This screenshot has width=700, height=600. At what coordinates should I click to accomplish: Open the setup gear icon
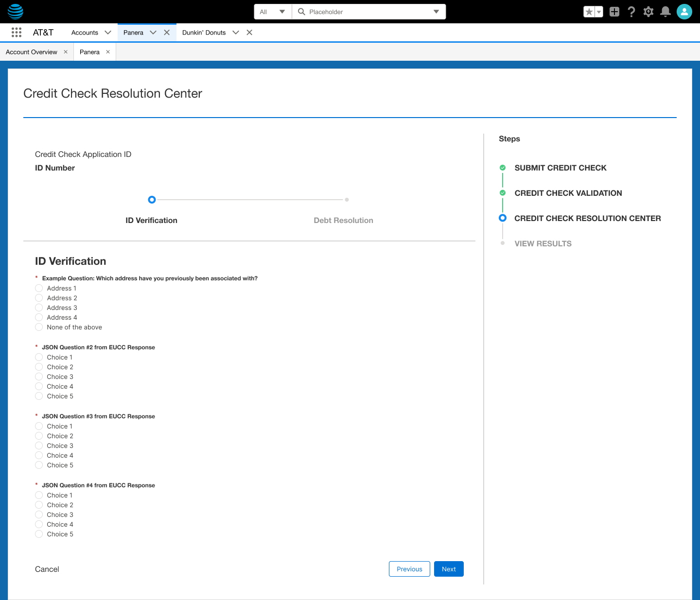648,12
